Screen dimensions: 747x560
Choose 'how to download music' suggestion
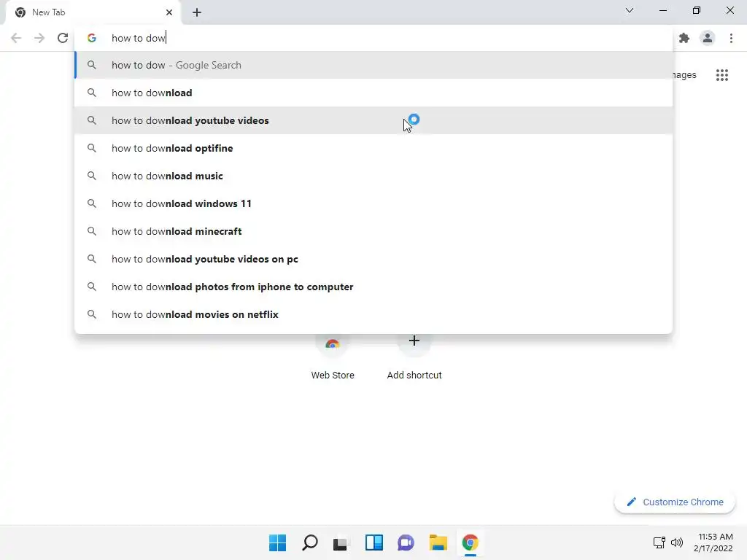tap(373, 176)
